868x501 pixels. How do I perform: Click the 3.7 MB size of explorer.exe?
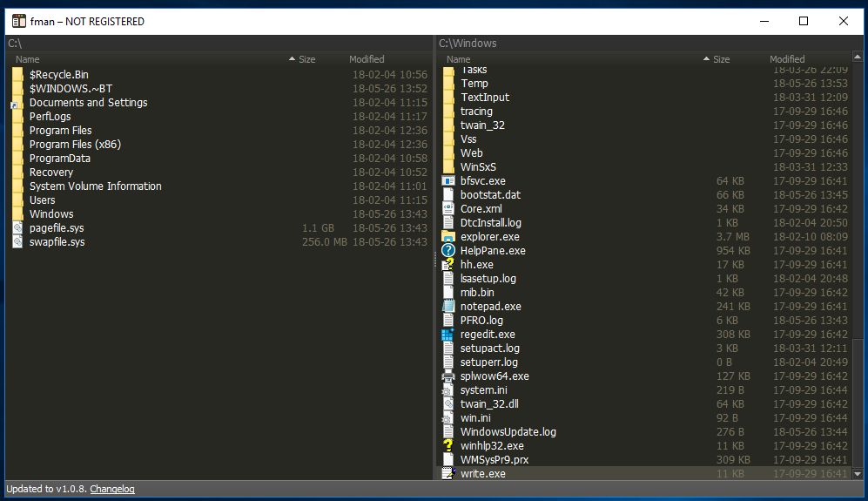pyautogui.click(x=732, y=237)
